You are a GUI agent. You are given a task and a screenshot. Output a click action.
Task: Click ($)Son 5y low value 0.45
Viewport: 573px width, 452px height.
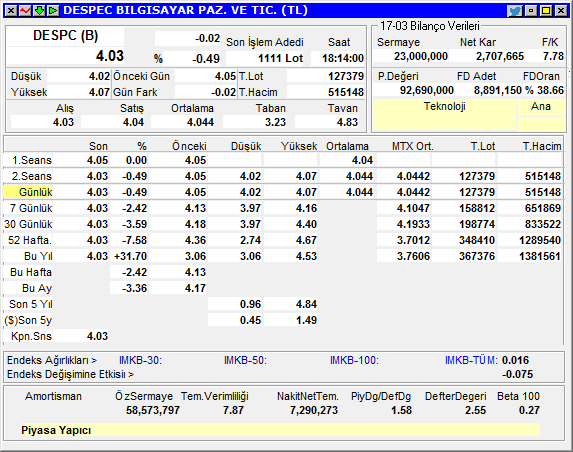[x=250, y=320]
